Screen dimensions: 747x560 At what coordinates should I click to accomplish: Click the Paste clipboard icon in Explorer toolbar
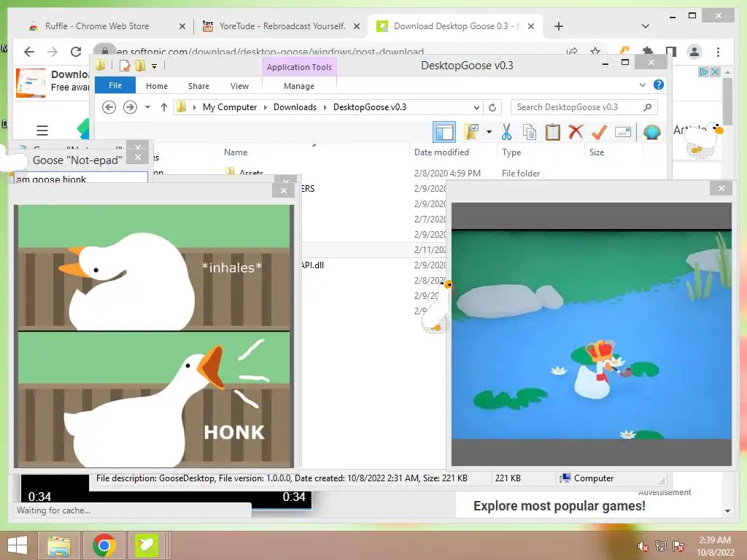pos(553,132)
